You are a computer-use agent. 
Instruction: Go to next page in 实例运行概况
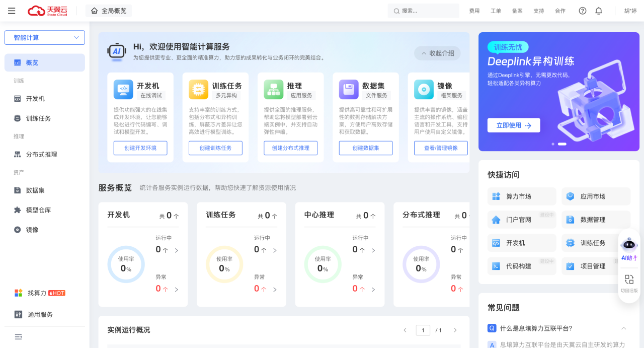(x=455, y=330)
